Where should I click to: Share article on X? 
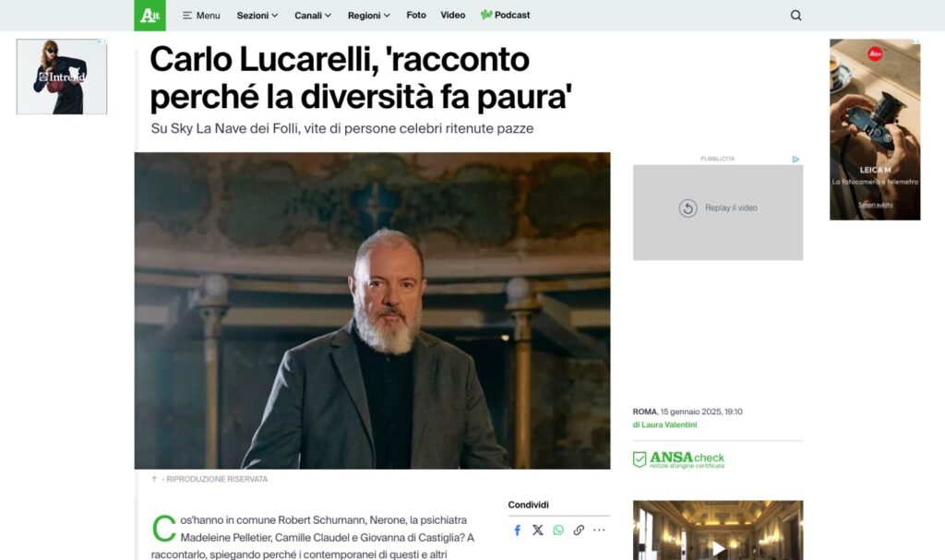(x=538, y=530)
